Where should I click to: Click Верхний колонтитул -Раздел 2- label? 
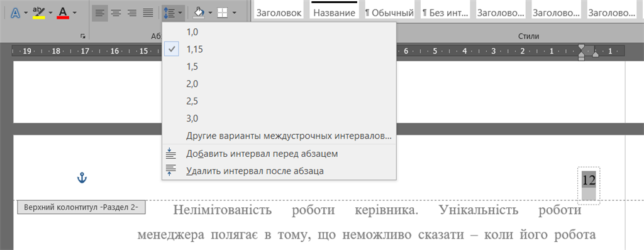(x=81, y=207)
